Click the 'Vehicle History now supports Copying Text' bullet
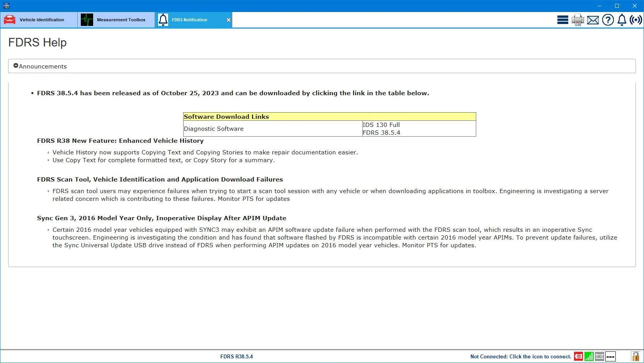 coord(205,152)
